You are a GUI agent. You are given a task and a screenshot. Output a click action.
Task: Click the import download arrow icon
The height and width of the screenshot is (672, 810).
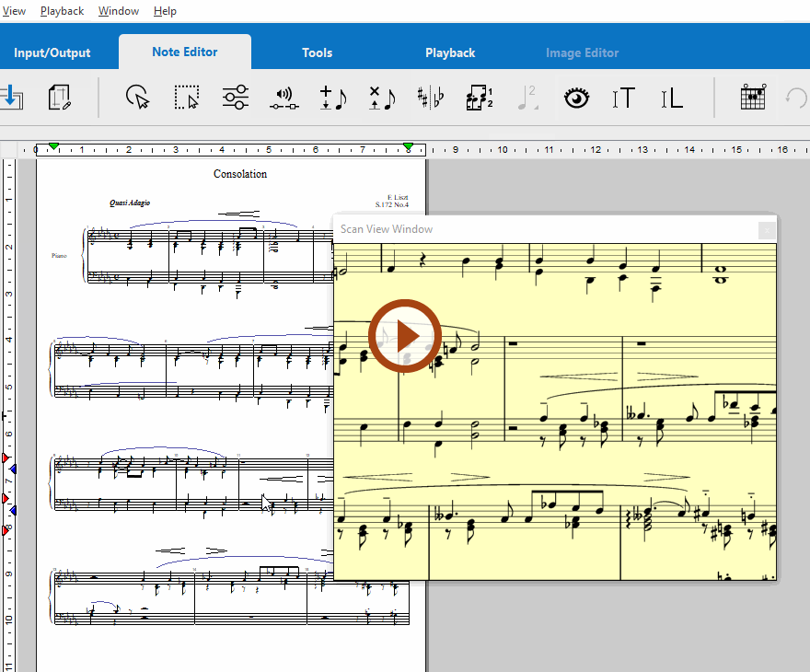pos(11,98)
